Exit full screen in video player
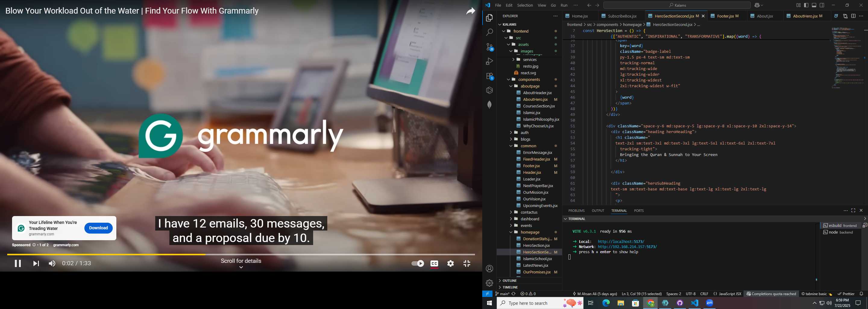This screenshot has width=868, height=309. coord(467,264)
